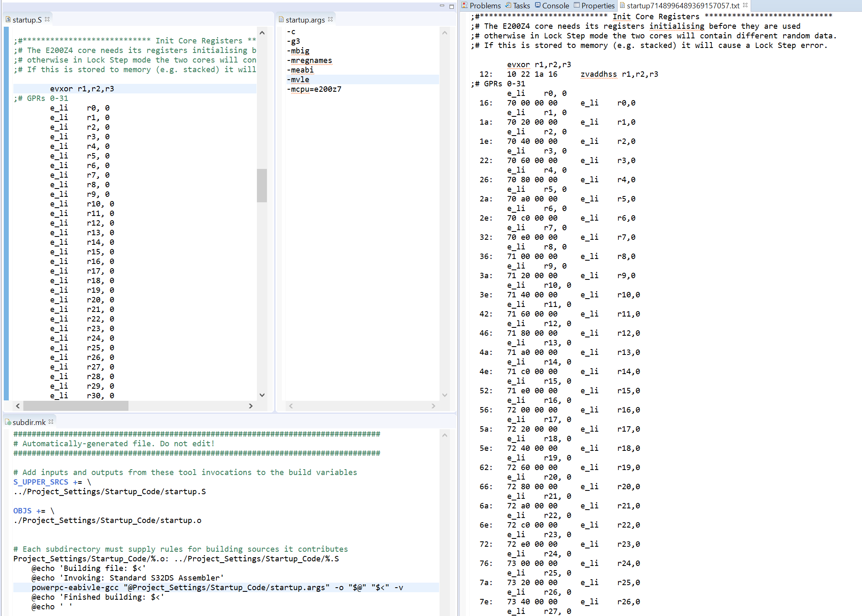
Task: Click the Problems view icon
Action: pos(464,5)
